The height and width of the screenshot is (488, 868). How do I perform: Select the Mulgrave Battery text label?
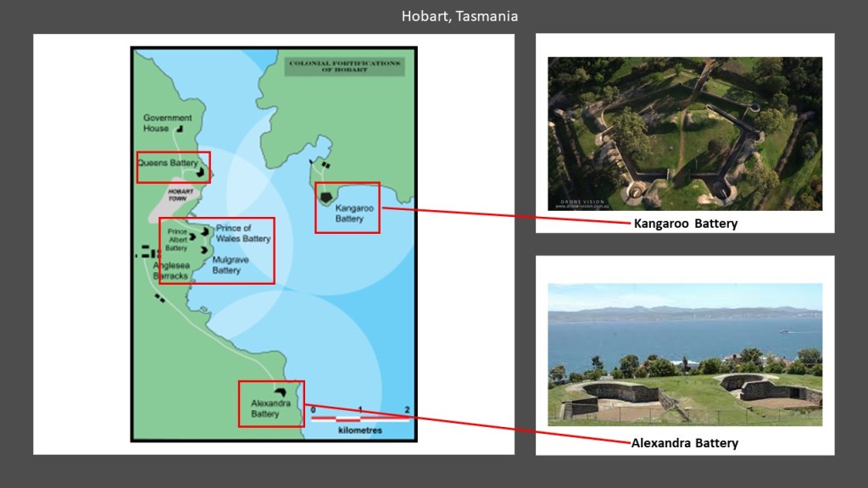(x=231, y=265)
